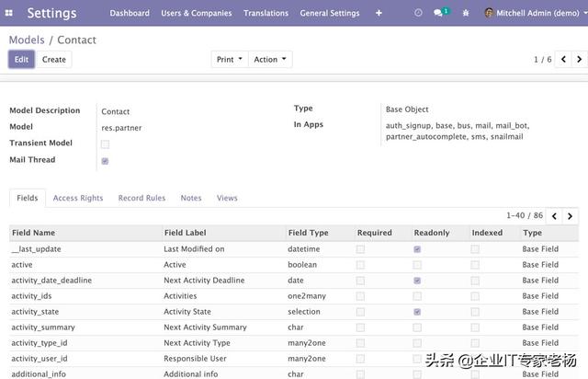The width and height of the screenshot is (588, 379).
Task: Open the Action dropdown
Action: click(270, 60)
